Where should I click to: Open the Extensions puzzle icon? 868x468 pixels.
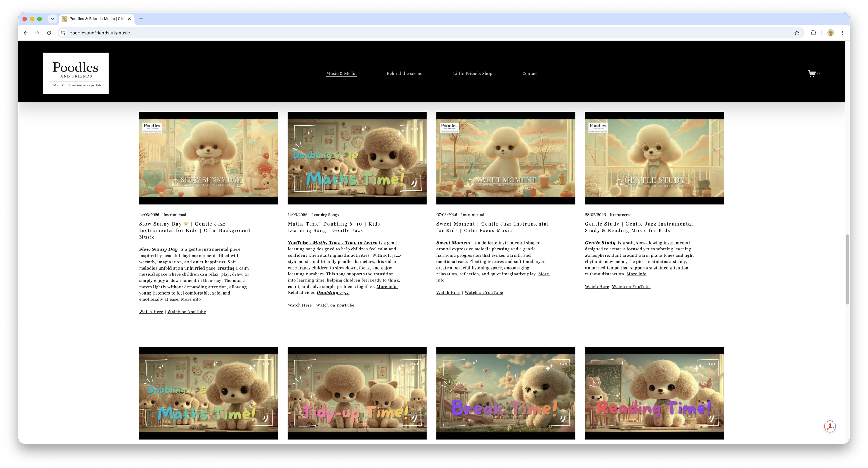pyautogui.click(x=813, y=33)
